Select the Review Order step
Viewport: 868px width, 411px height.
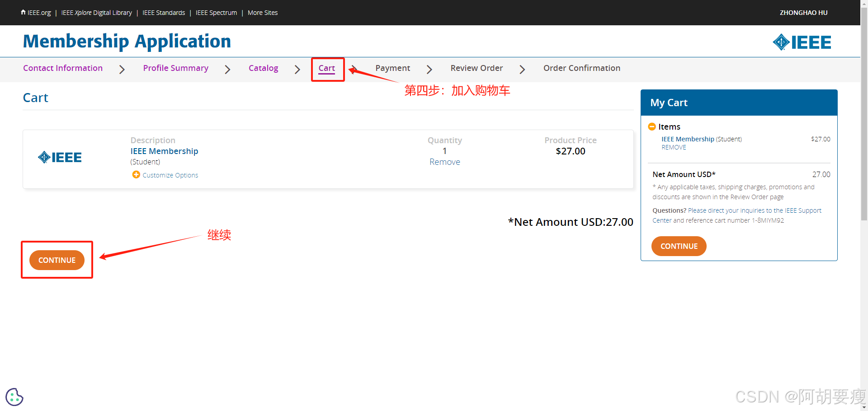(476, 68)
